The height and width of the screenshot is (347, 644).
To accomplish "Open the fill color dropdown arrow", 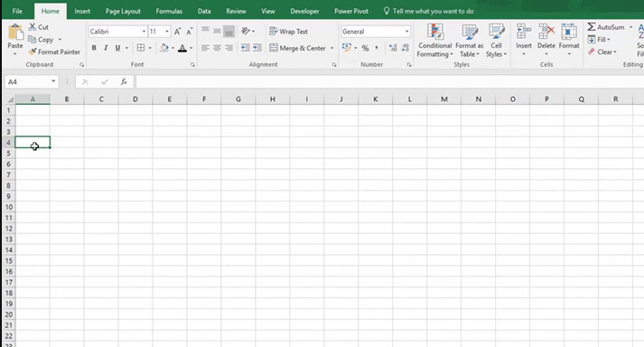I will point(173,48).
